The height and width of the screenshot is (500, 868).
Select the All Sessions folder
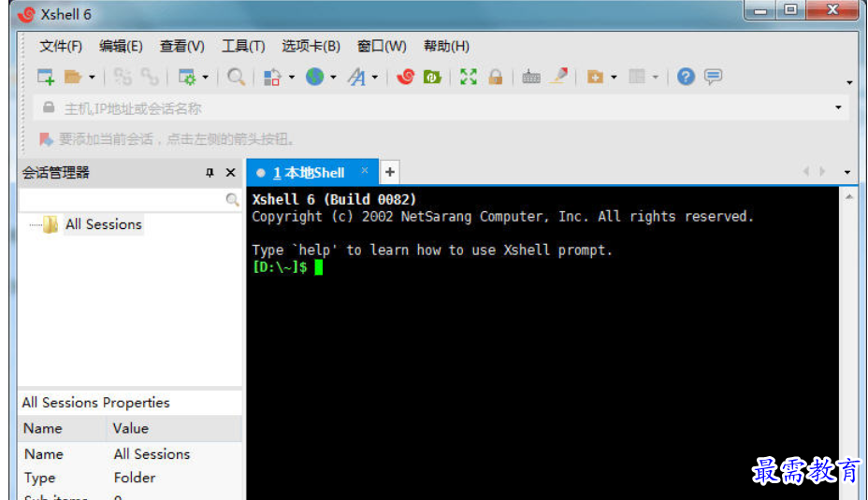coord(103,224)
